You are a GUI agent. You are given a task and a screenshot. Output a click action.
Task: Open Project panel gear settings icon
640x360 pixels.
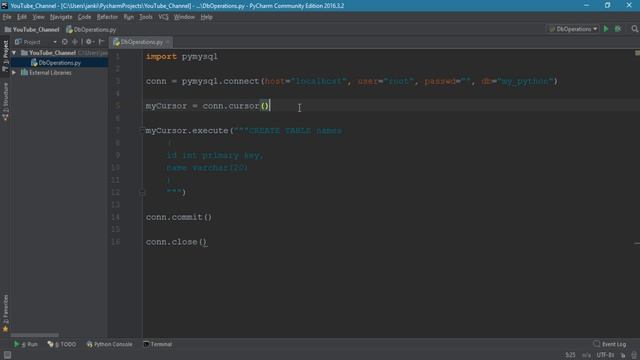[x=89, y=42]
